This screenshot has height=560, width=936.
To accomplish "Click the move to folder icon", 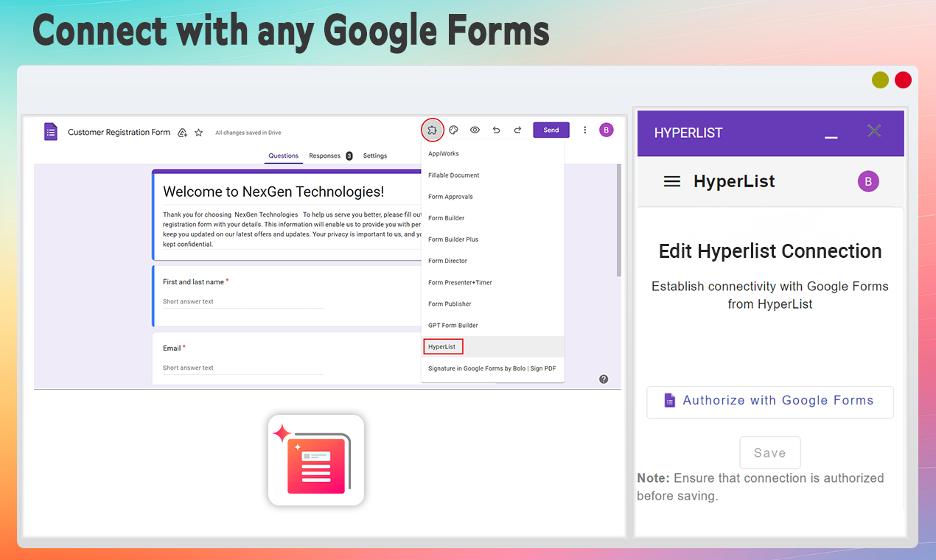I will coord(183,133).
